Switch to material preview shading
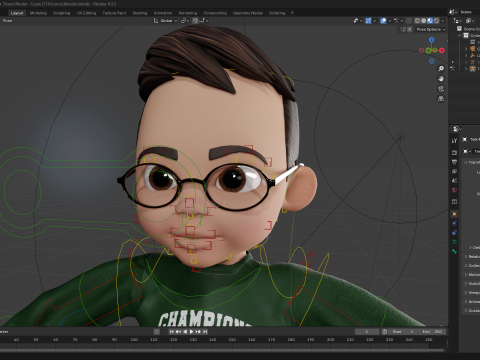Viewport: 480px width, 360px height. 430,21
